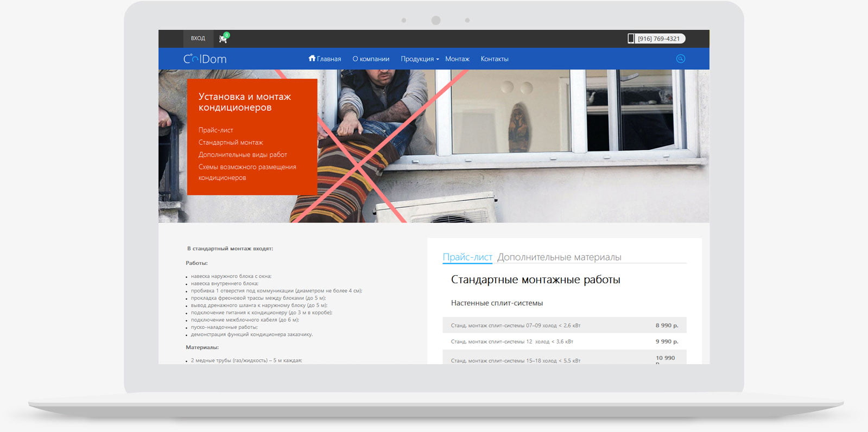Switch to the Дополнительные материалы tab
Image resolution: width=868 pixels, height=432 pixels.
tap(559, 257)
